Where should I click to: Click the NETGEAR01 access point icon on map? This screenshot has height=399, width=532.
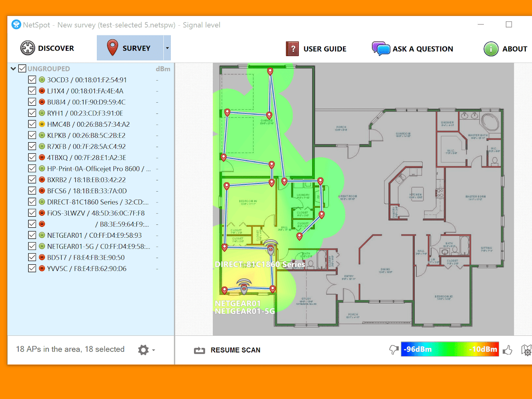pyautogui.click(x=244, y=287)
